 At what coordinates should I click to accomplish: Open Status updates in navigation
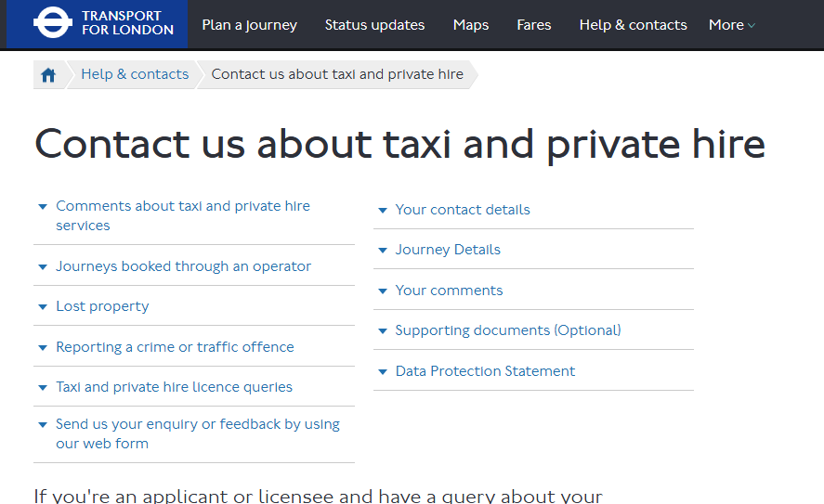374,25
